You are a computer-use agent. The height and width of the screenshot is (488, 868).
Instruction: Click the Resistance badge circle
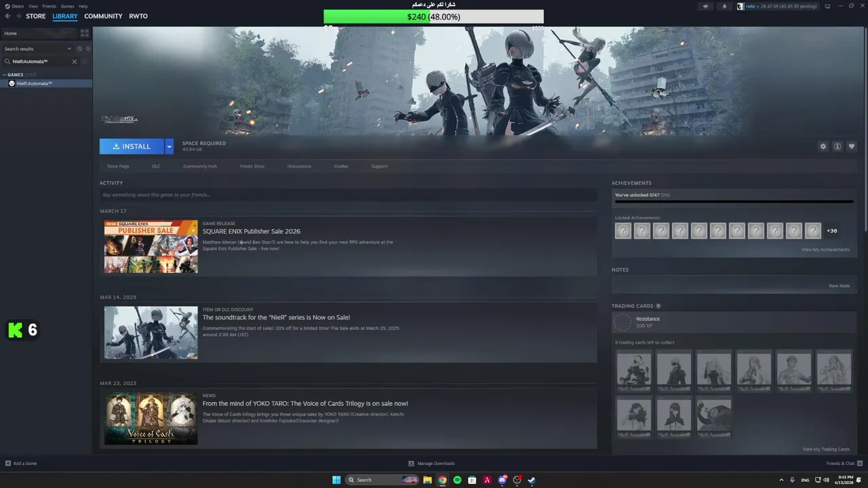point(623,322)
